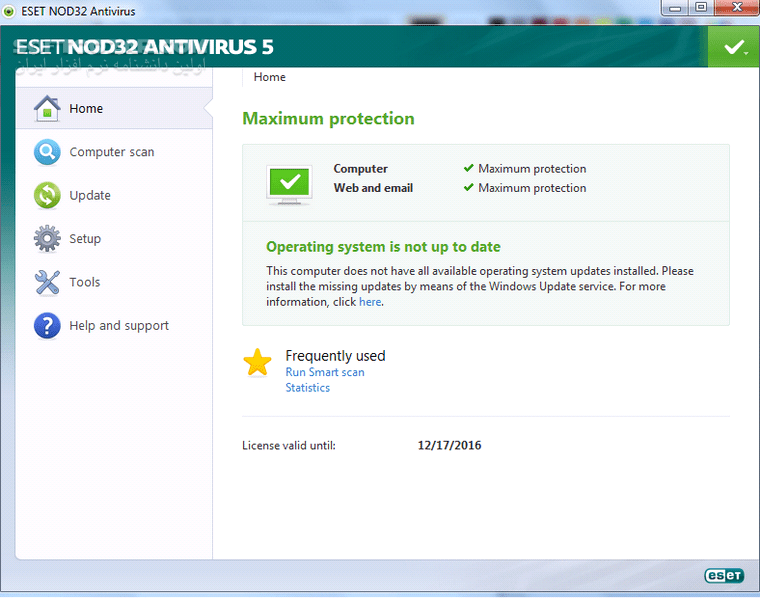This screenshot has height=598, width=760.
Task: Click the 'Computer' protection label
Action: click(x=360, y=169)
